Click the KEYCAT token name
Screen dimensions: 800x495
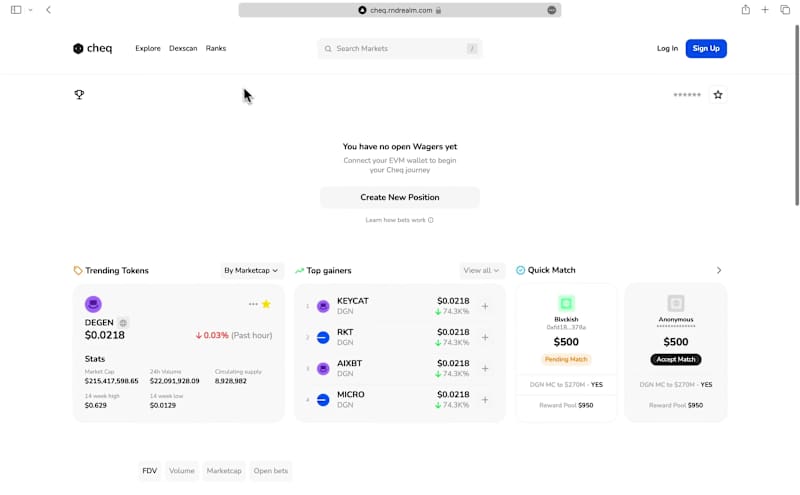point(353,301)
